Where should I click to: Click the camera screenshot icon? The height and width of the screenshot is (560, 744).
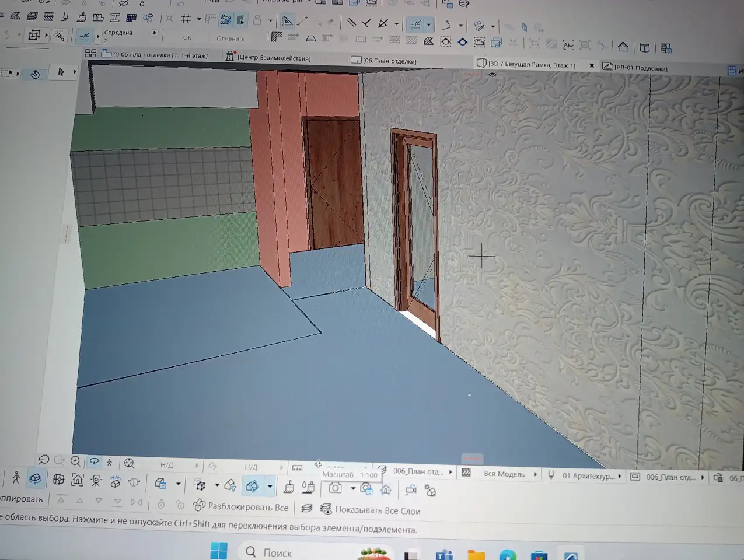tap(335, 488)
